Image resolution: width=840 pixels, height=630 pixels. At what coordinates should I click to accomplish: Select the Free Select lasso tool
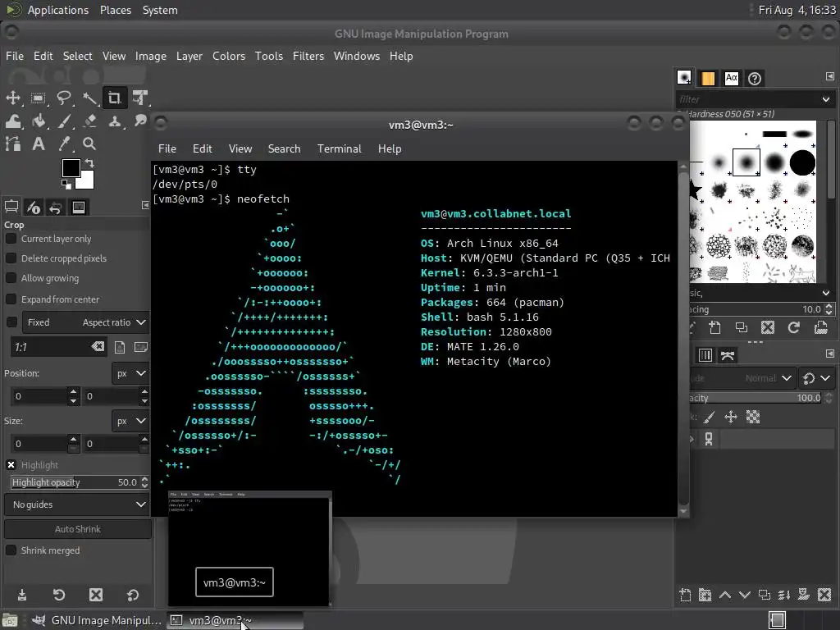(x=64, y=98)
